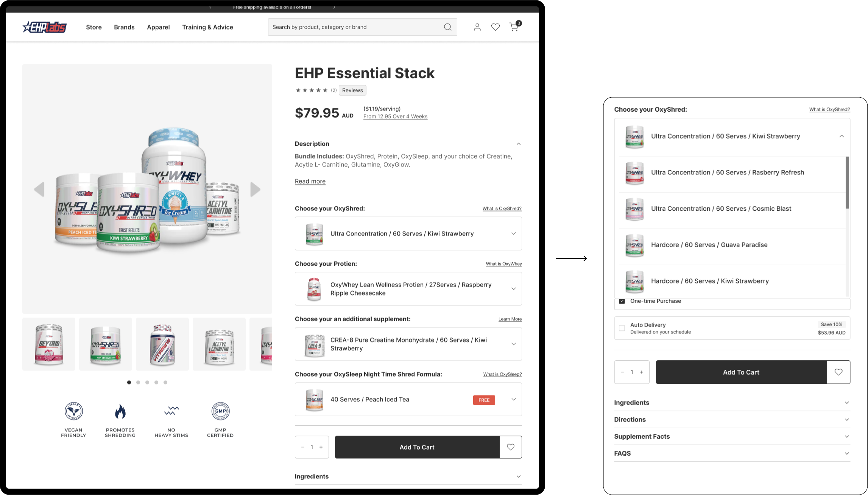Toggle the One-time Purchase checkbox
The height and width of the screenshot is (495, 868).
pyautogui.click(x=622, y=301)
